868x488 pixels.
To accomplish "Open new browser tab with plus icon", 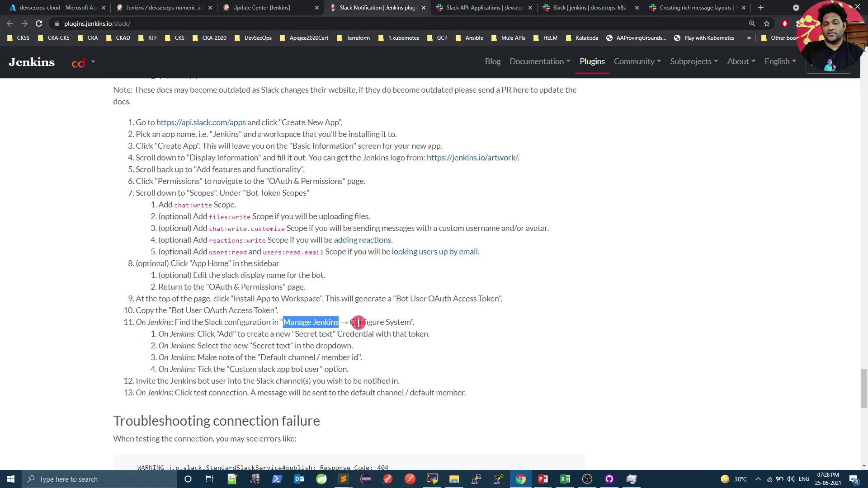I will pos(761,8).
